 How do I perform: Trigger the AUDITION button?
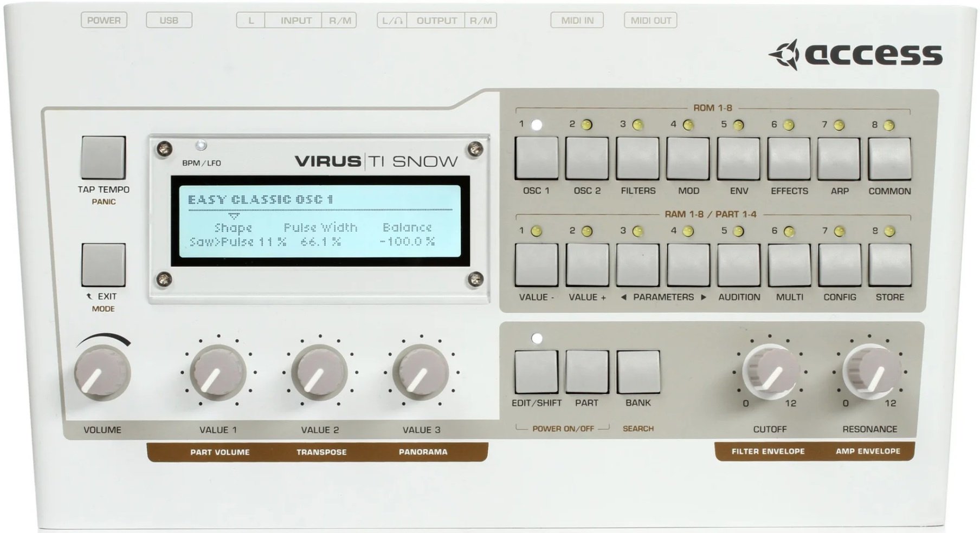click(x=738, y=264)
